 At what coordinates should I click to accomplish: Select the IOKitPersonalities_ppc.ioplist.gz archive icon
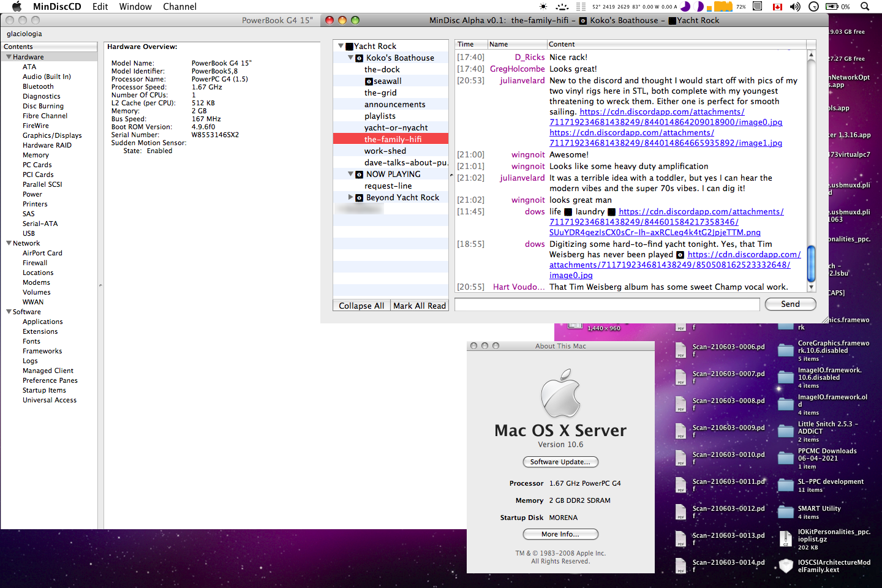[x=786, y=539]
